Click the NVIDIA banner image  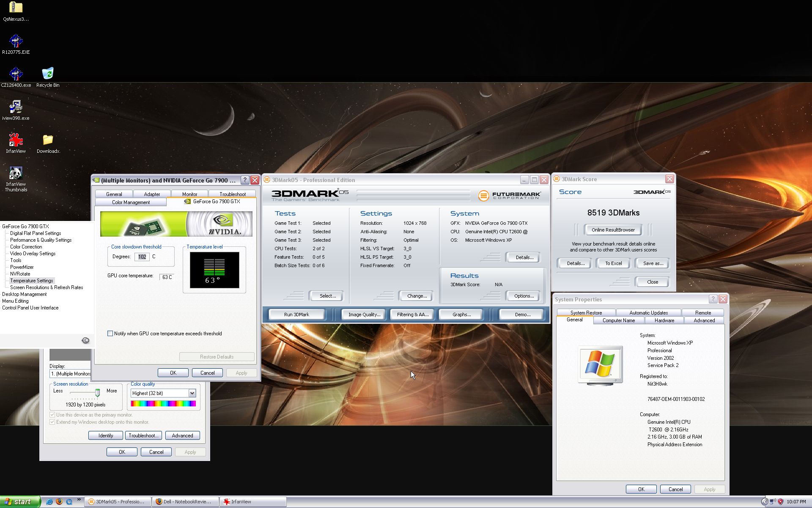click(176, 224)
